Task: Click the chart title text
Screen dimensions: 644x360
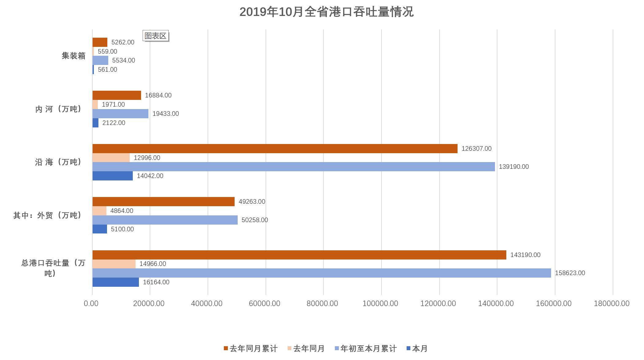Action: 326,12
